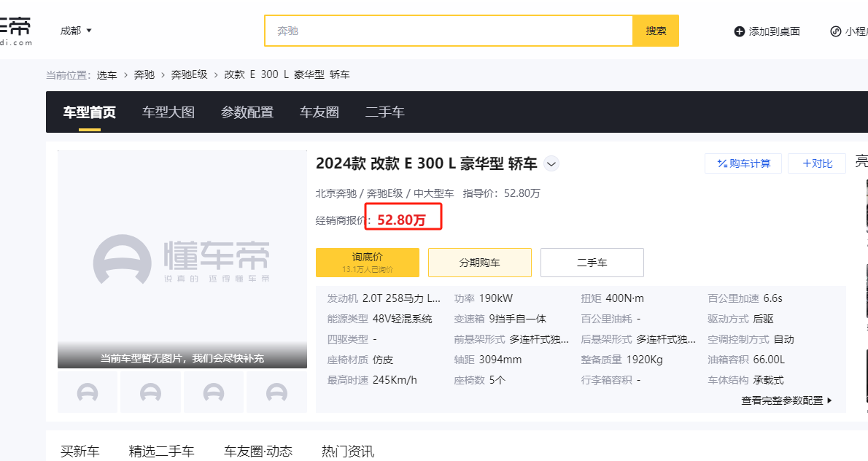Click the 发动机 2.0T 258马力 value
Screen dimensions: 868x461
pos(401,298)
